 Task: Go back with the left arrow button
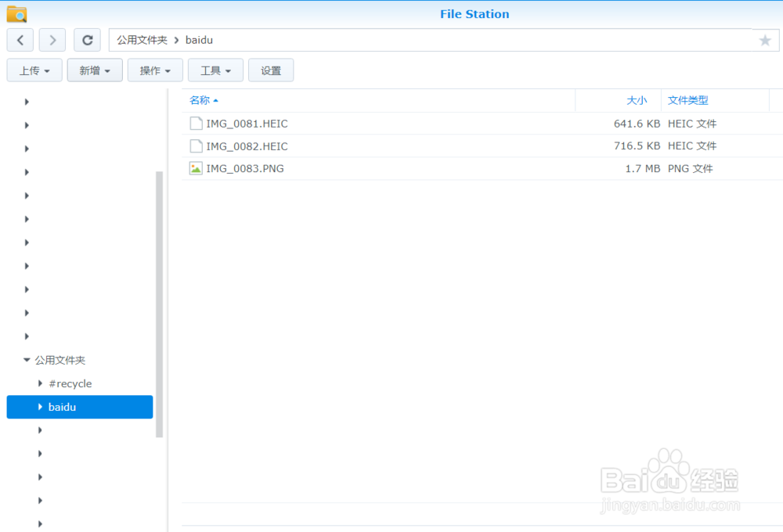(x=20, y=40)
